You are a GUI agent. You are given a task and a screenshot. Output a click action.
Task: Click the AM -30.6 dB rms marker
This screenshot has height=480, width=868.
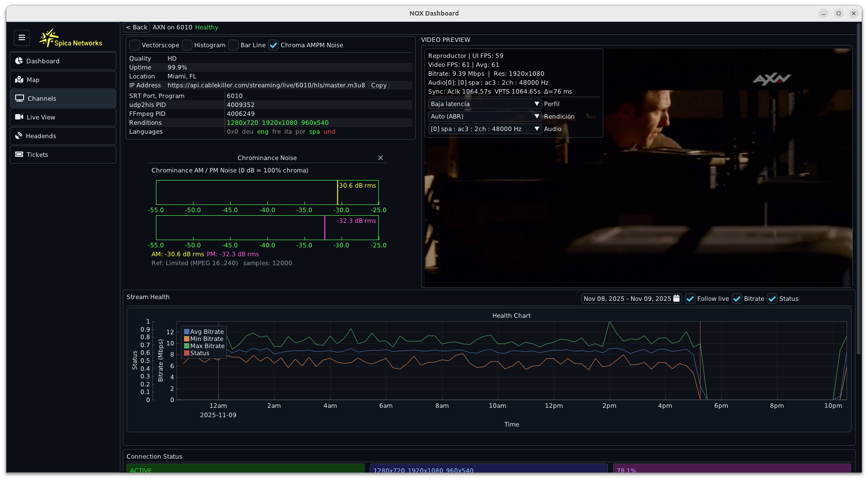(x=338, y=193)
